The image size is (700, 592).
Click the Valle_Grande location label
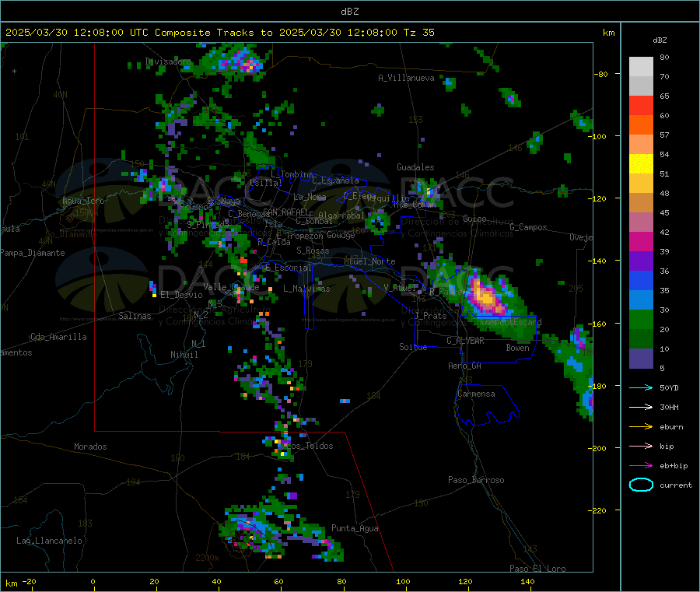[x=231, y=286]
